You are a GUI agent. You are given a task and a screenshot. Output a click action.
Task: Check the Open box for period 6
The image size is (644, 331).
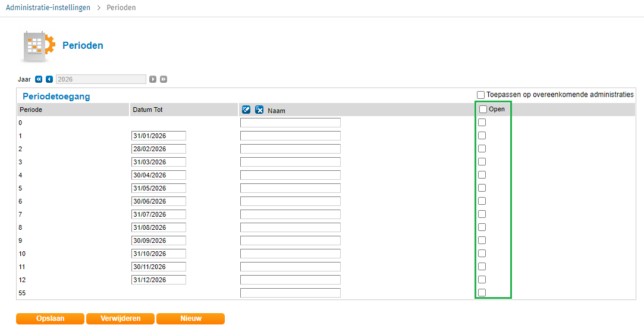(482, 201)
